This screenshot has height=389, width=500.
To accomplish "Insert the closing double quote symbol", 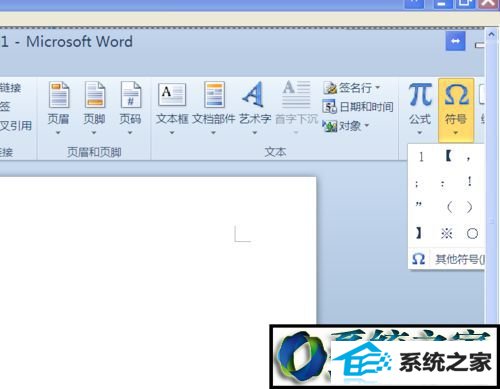I will (419, 204).
